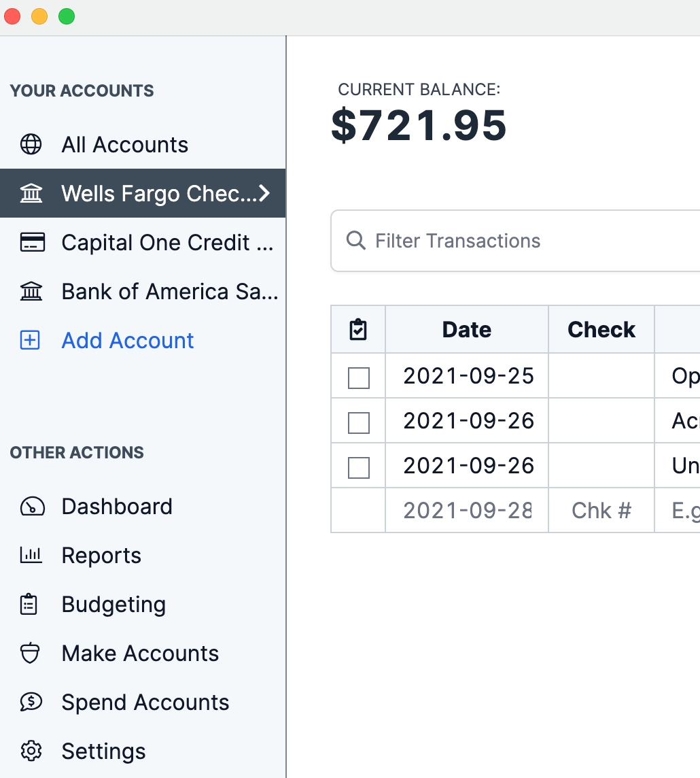700x778 pixels.
Task: Click the Chk # entry field
Action: pos(601,510)
